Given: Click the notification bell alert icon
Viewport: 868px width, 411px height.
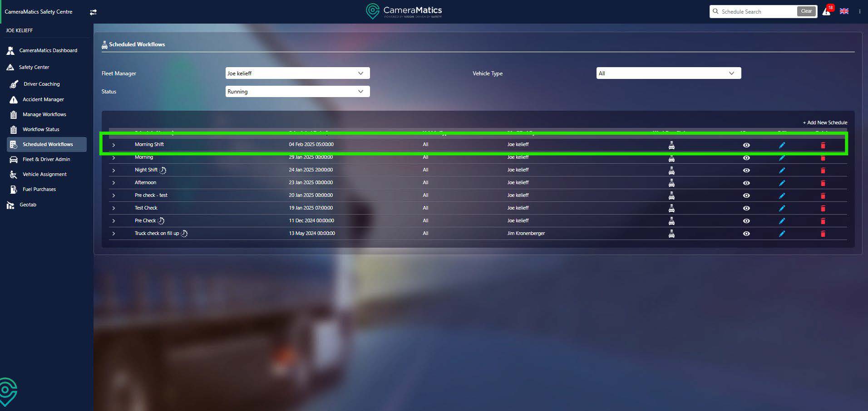Looking at the screenshot, I should point(826,12).
